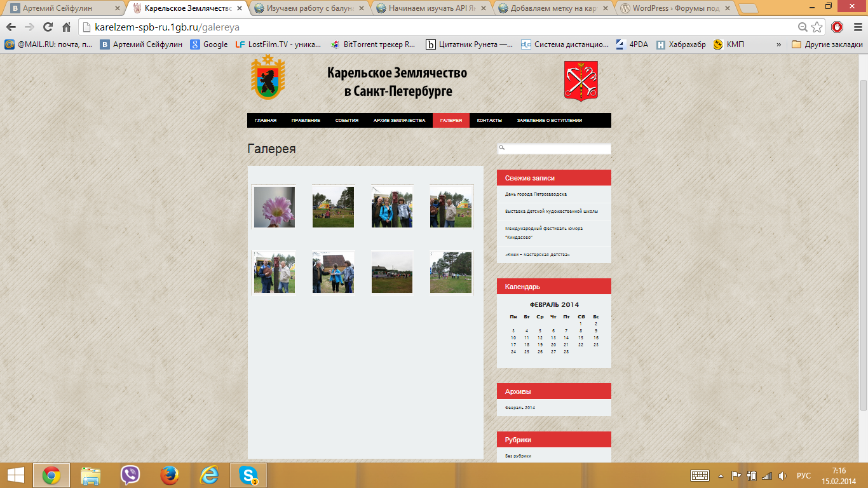Open Skype from the taskbar

tap(247, 475)
